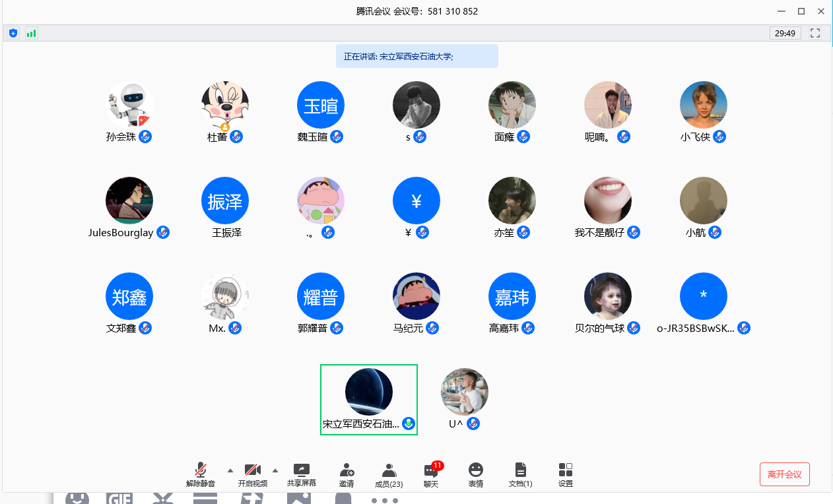Viewport: 833px width, 504px height.
Task: Click muted mic icon beside 孙会珠
Action: click(145, 137)
